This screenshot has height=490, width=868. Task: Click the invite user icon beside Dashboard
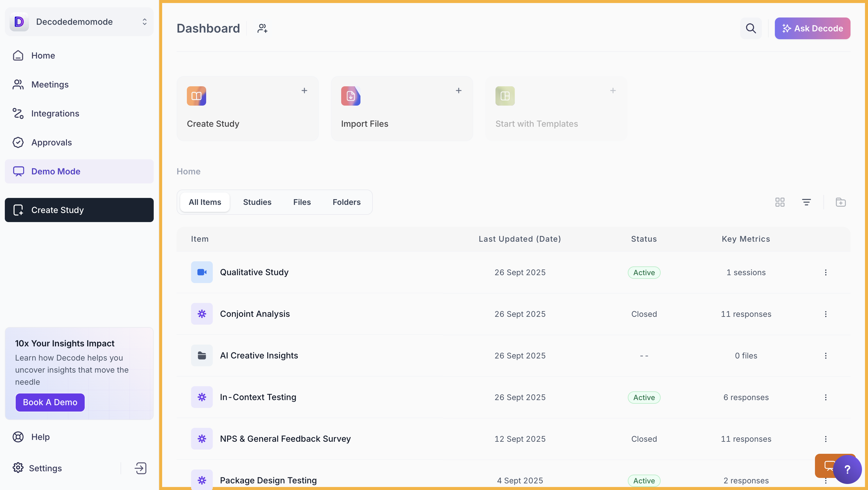262,28
